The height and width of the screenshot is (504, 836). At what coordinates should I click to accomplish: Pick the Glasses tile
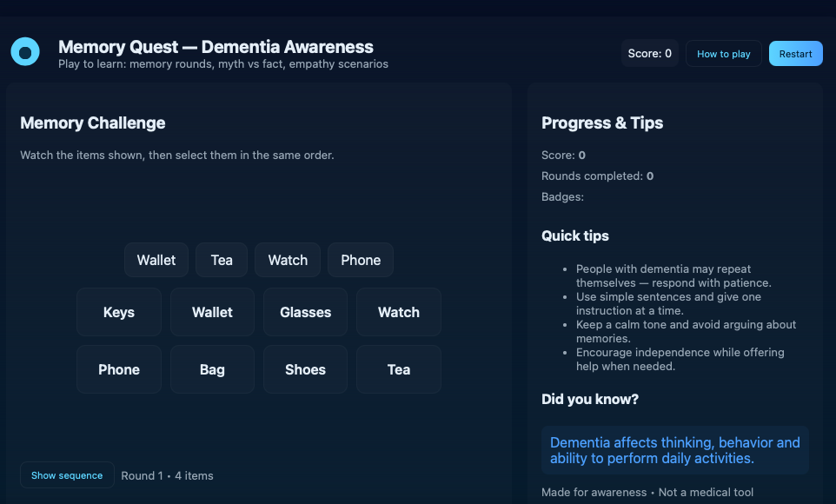[x=305, y=312]
